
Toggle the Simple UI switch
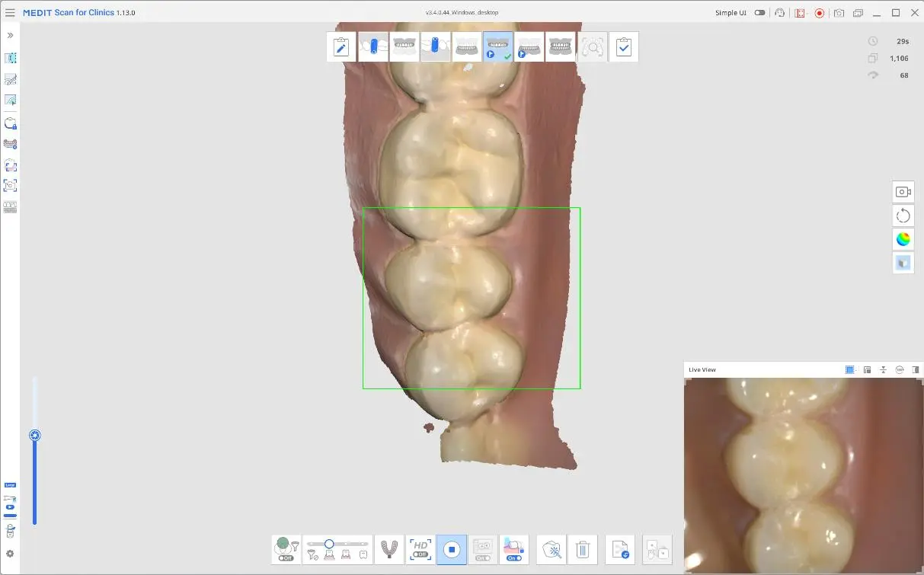pos(759,13)
